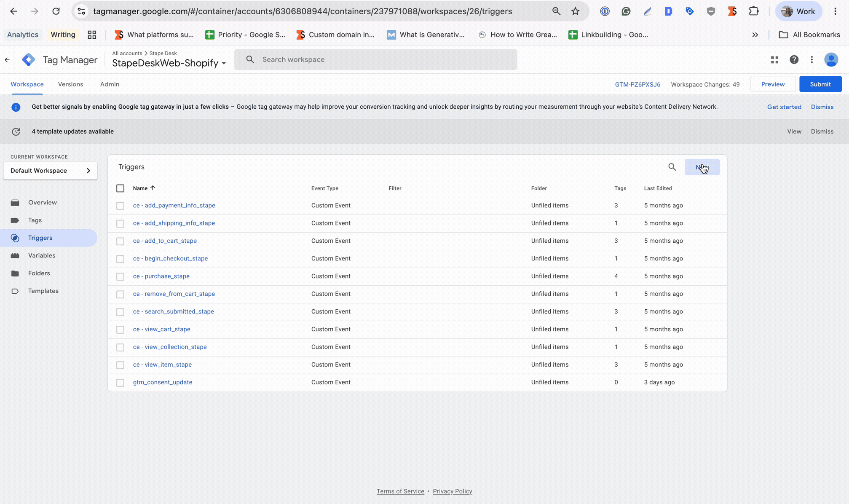The image size is (849, 504).
Task: Click the Search workspace field
Action: pyautogui.click(x=376, y=59)
